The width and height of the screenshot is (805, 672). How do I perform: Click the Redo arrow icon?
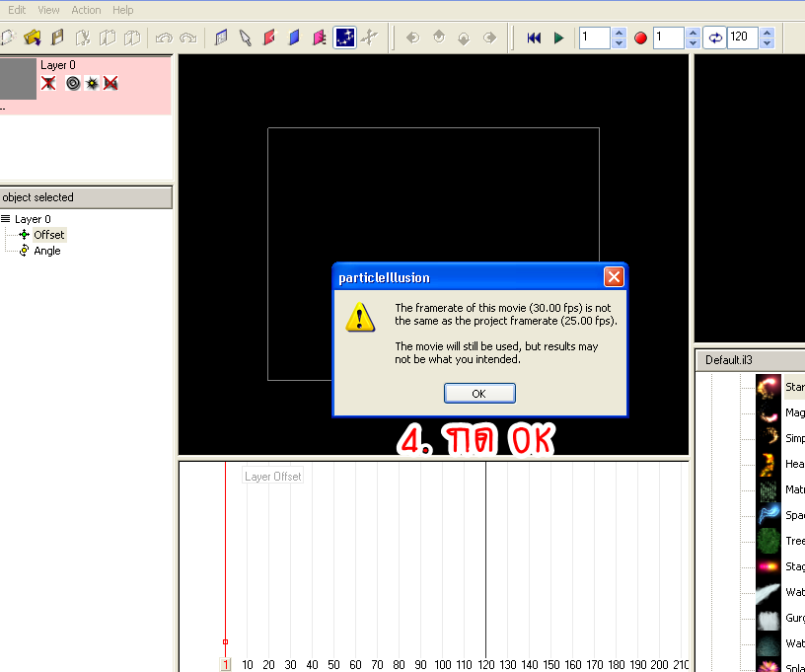click(188, 37)
